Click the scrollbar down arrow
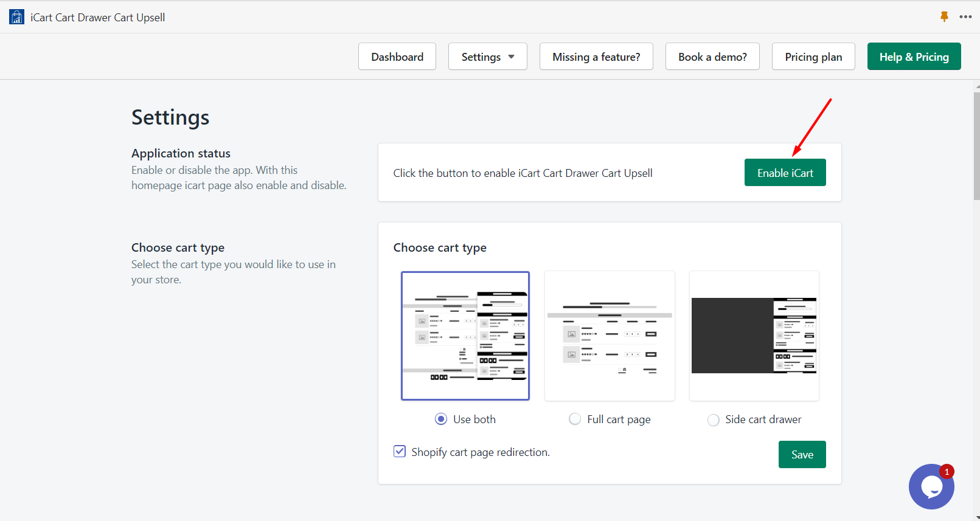 point(976,517)
